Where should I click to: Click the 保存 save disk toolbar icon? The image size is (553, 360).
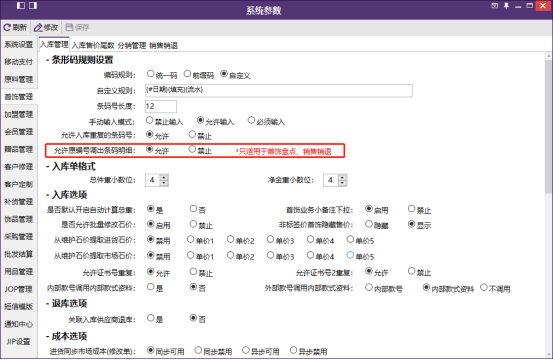pyautogui.click(x=69, y=28)
